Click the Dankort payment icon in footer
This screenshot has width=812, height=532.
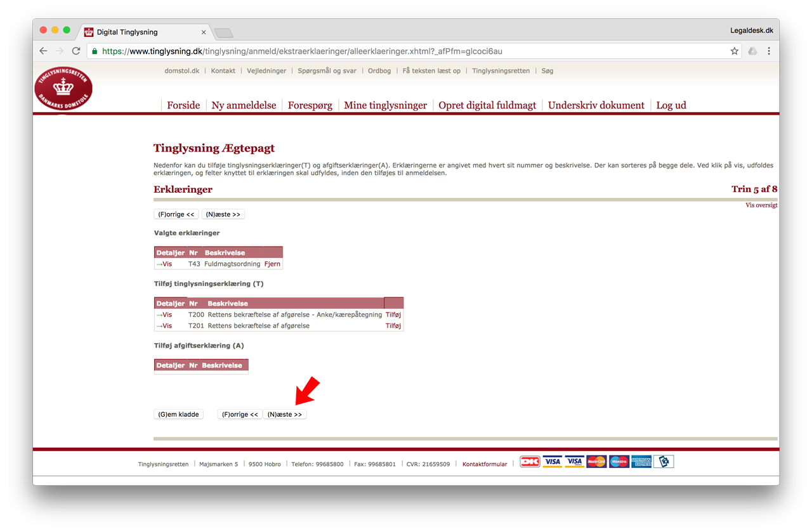pyautogui.click(x=530, y=462)
